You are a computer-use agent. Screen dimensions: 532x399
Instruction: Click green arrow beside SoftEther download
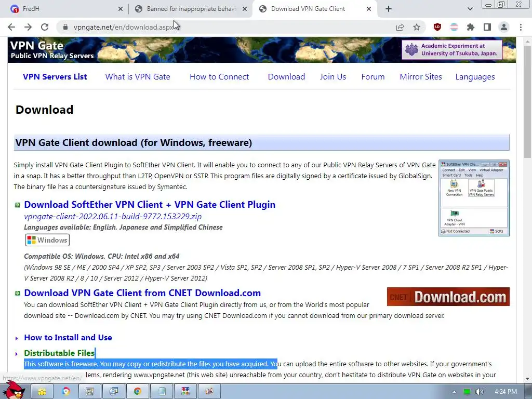click(x=17, y=205)
